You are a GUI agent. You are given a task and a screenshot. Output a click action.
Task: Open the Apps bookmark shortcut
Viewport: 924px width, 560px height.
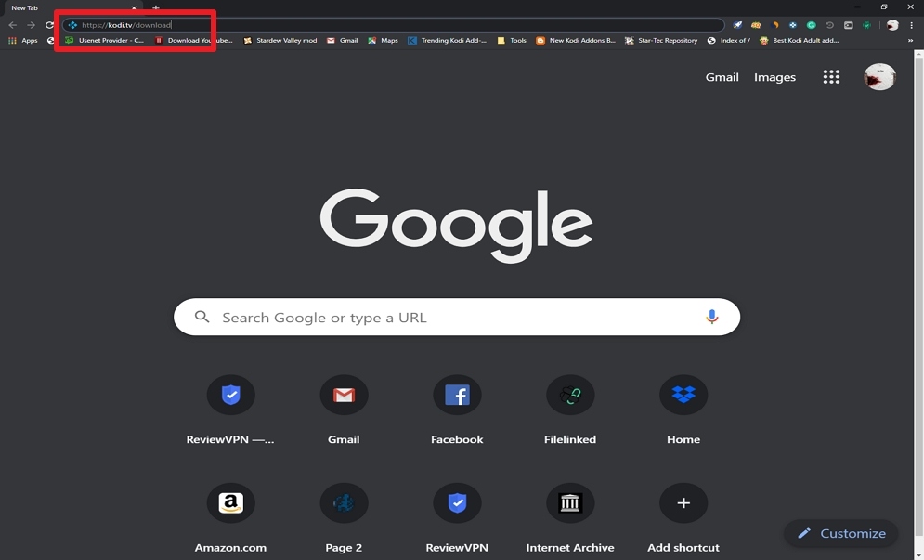23,41
